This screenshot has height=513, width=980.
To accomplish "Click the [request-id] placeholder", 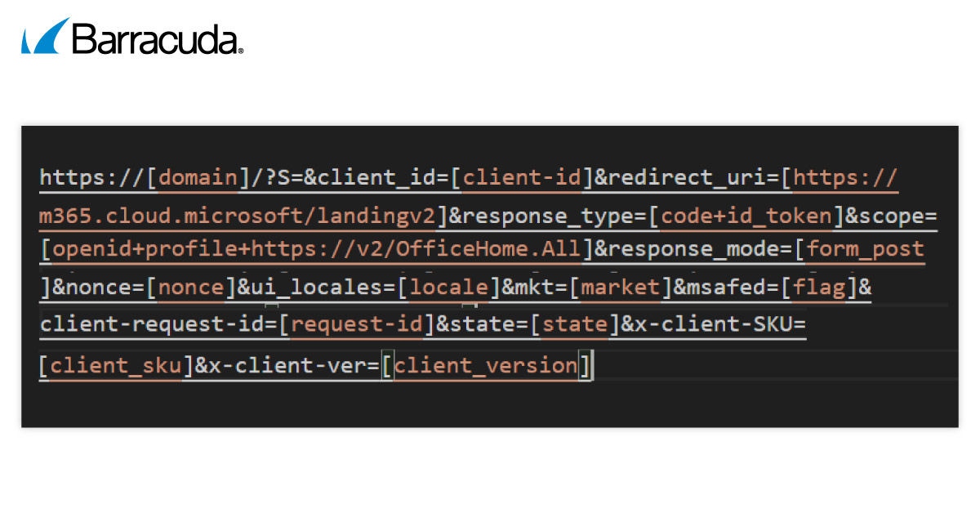I will [x=355, y=324].
